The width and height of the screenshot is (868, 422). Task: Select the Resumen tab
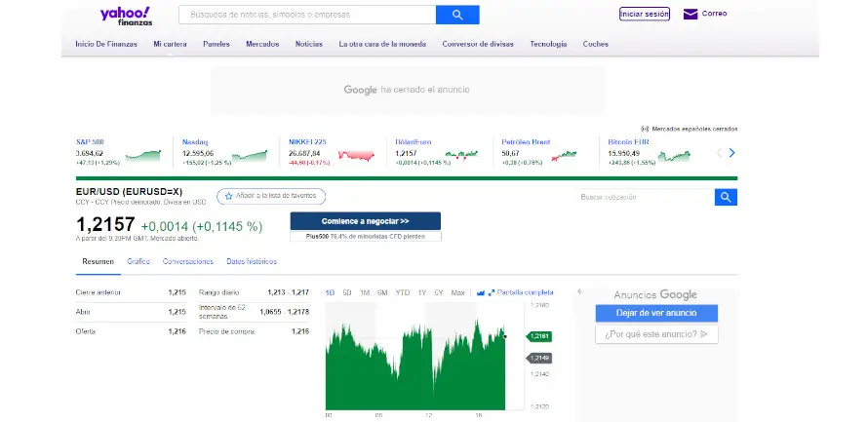tap(98, 261)
